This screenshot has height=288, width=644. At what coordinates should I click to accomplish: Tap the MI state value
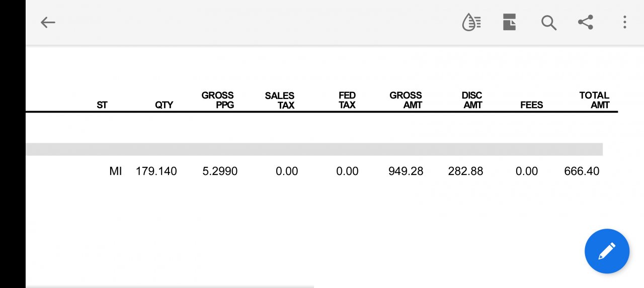tap(116, 171)
